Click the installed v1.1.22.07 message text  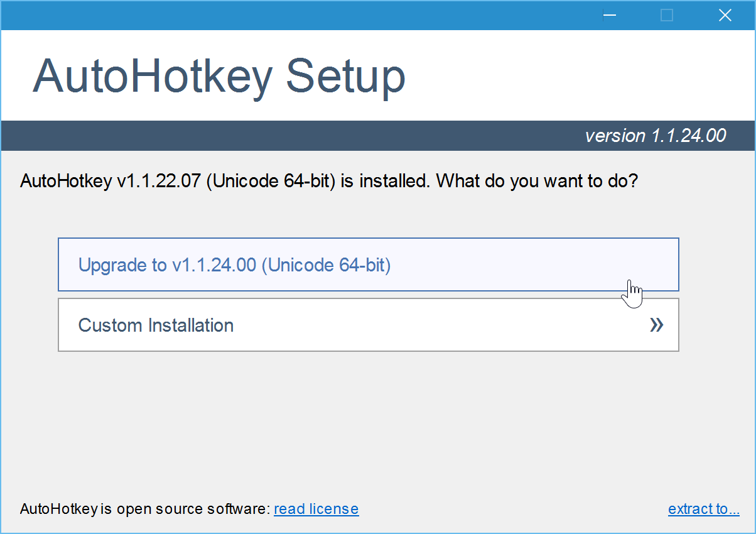tap(330, 182)
